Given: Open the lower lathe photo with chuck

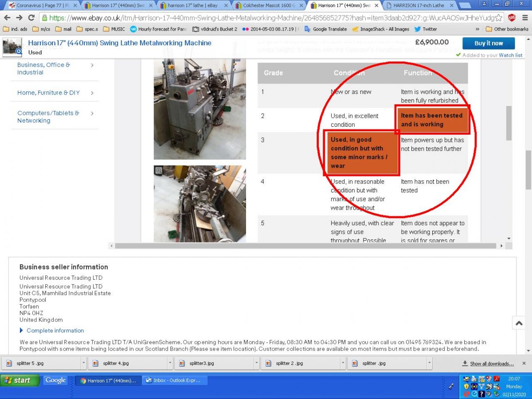Looking at the screenshot, I should (x=199, y=204).
